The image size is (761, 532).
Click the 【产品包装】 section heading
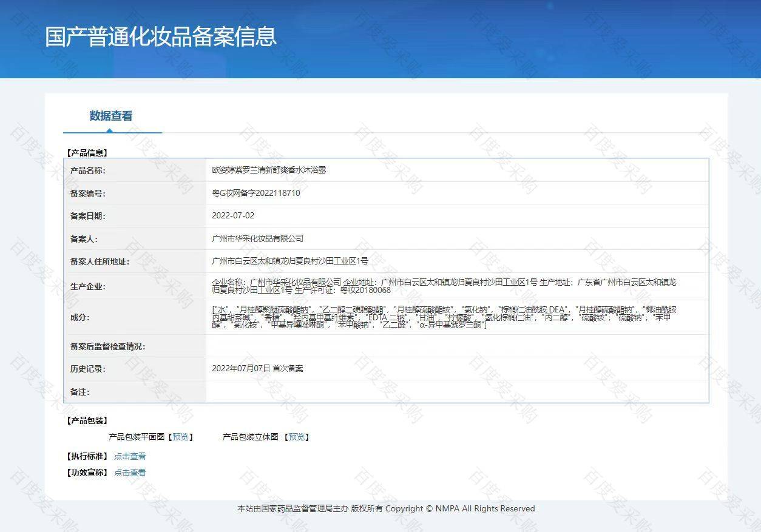tap(87, 420)
